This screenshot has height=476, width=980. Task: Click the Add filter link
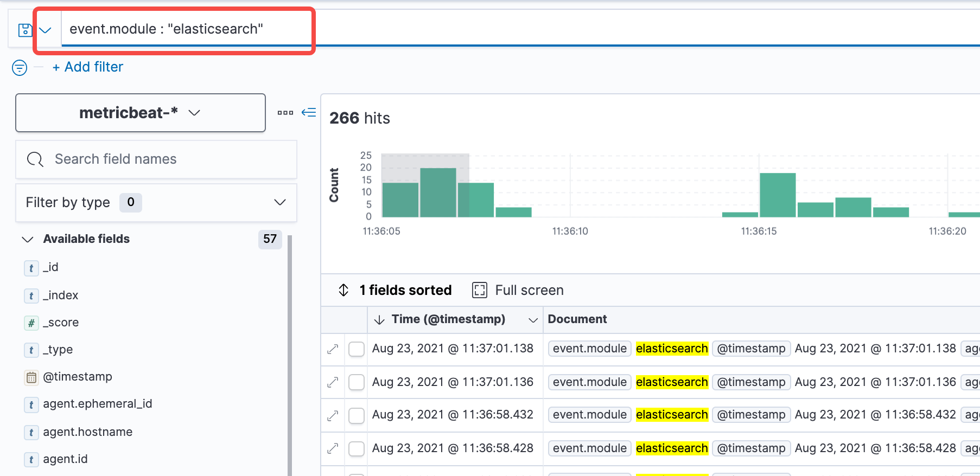tap(88, 67)
